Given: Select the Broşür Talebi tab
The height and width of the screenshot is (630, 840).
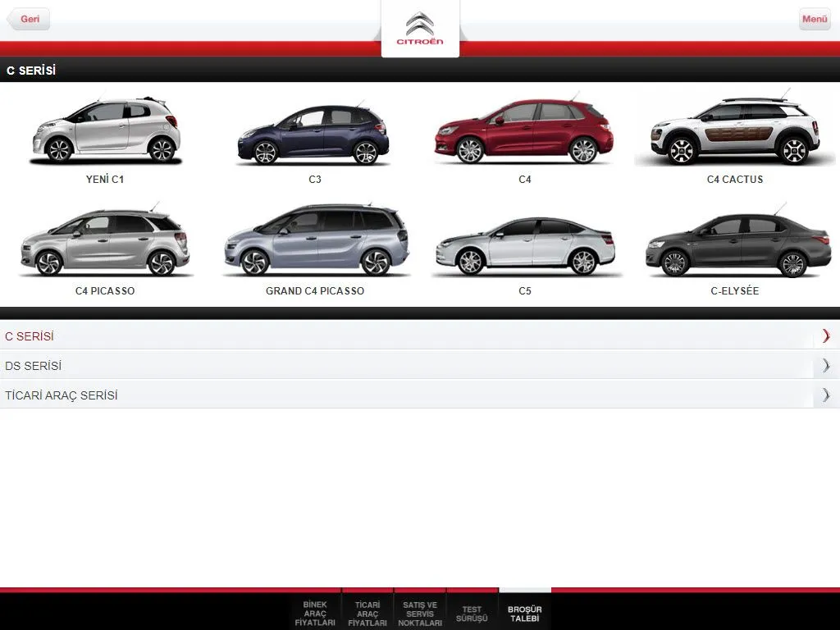Looking at the screenshot, I should pyautogui.click(x=525, y=613).
